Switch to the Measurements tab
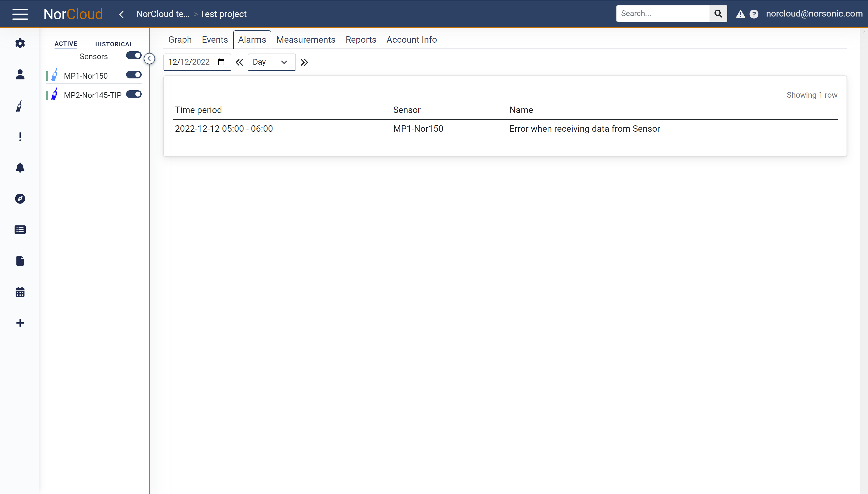The image size is (868, 494). (x=306, y=39)
